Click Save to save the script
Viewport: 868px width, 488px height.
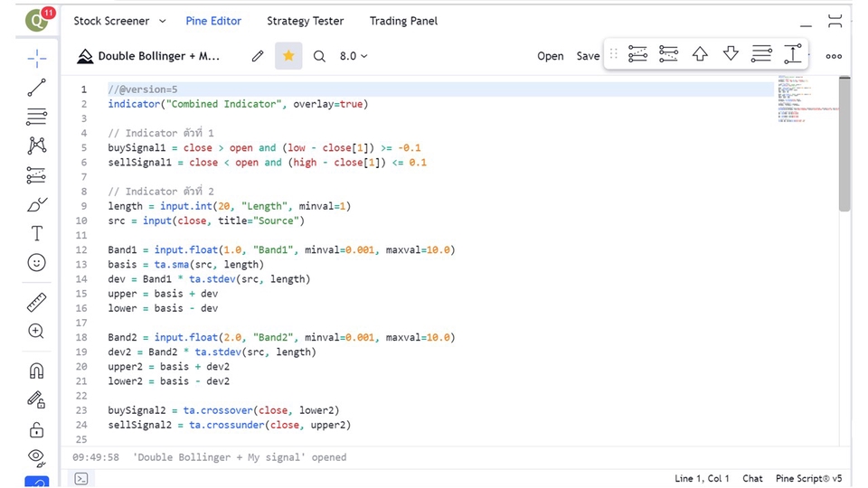point(588,56)
